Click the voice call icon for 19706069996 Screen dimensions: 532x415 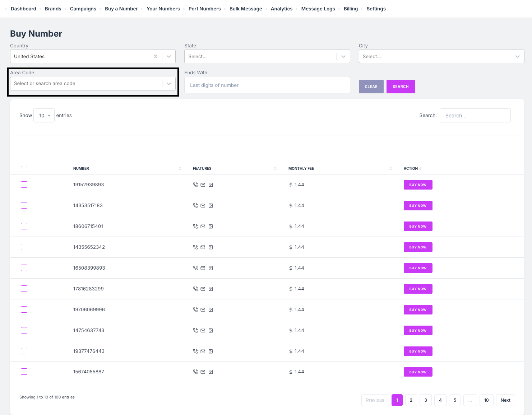195,310
